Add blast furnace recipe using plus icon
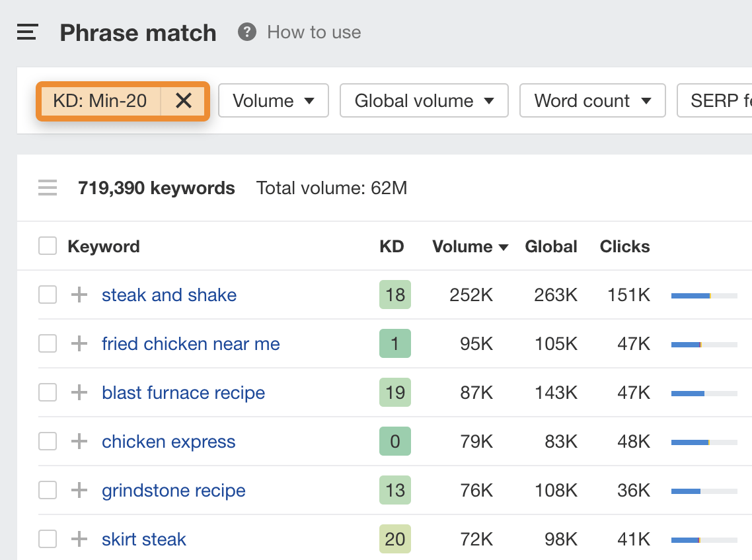Screen dimensions: 752x560 tap(79, 393)
